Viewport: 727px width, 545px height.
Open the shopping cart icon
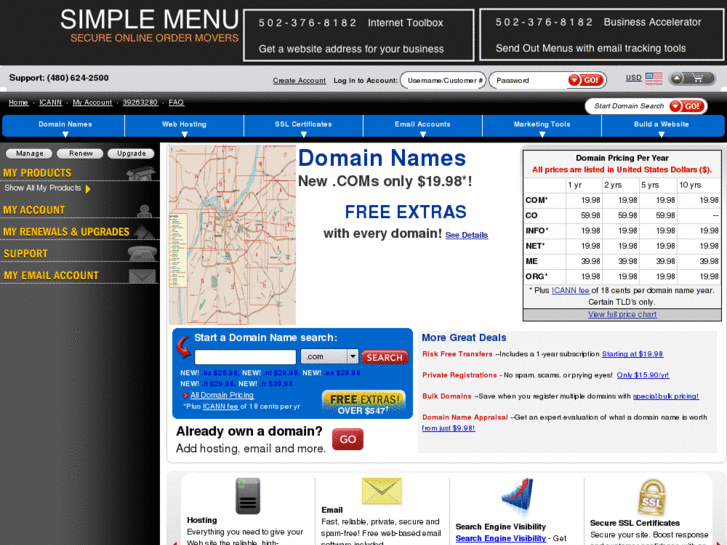698,78
